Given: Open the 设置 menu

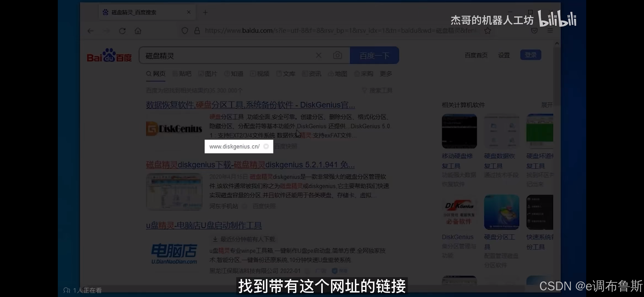Looking at the screenshot, I should [504, 55].
